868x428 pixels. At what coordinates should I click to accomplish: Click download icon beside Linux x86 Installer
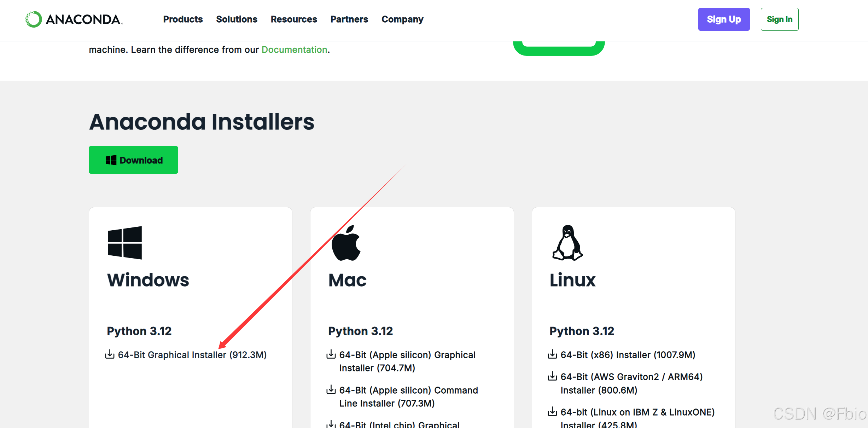coord(552,354)
